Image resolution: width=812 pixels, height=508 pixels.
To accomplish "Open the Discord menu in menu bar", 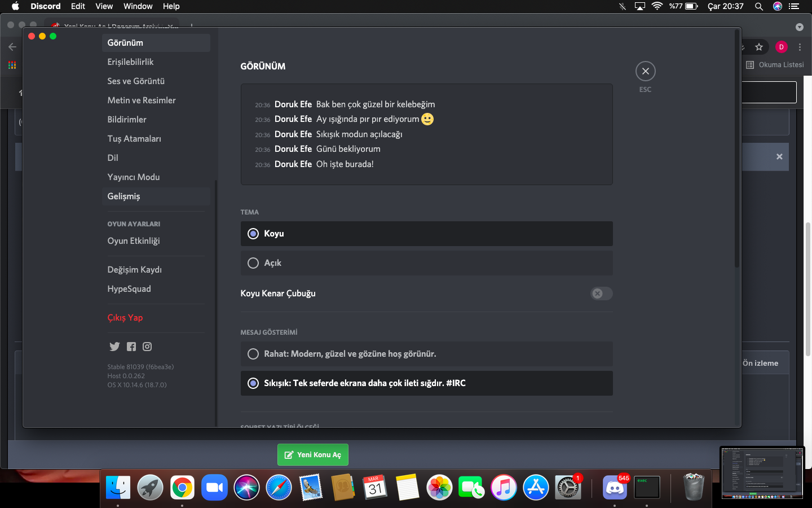I will [46, 6].
